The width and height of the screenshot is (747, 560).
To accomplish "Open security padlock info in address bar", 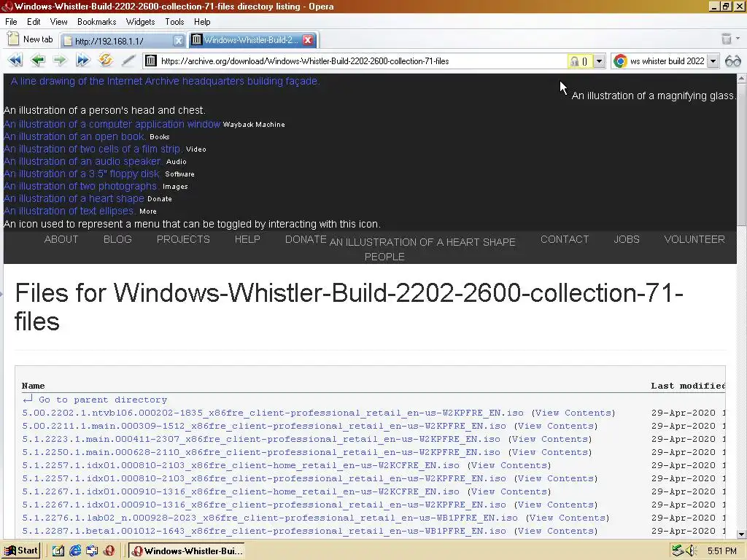I will click(579, 61).
